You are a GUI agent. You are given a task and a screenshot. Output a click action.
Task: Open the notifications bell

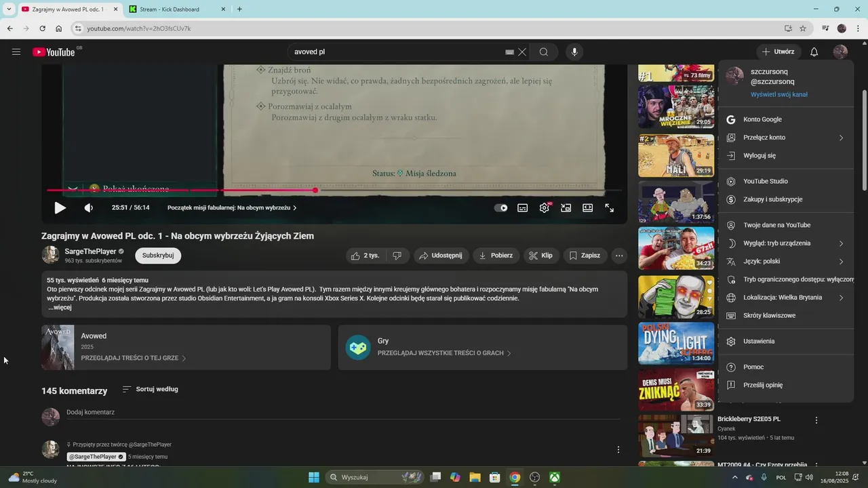pos(814,52)
